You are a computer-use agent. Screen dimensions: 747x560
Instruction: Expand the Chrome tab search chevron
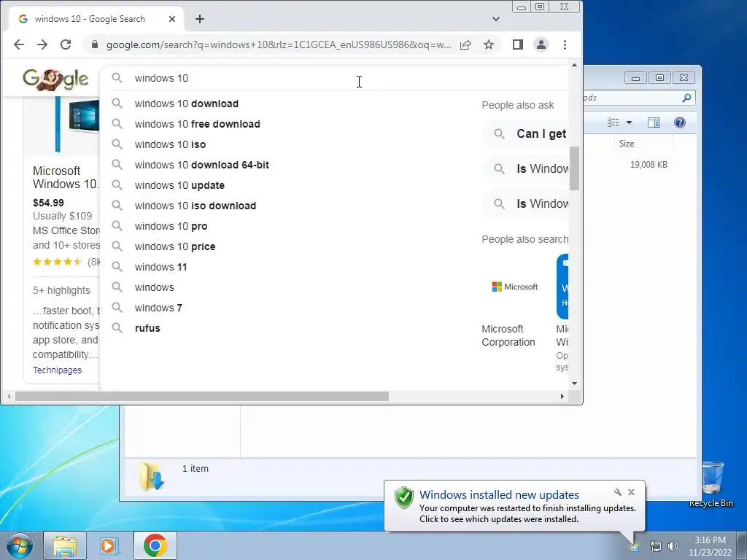(496, 19)
